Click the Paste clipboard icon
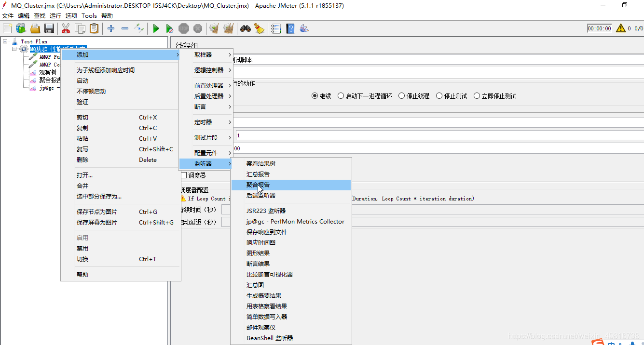 point(94,28)
